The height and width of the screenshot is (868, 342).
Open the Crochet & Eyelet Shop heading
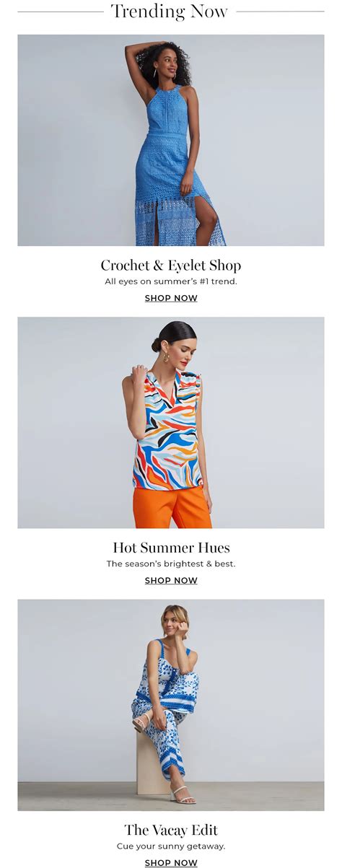coord(171,265)
